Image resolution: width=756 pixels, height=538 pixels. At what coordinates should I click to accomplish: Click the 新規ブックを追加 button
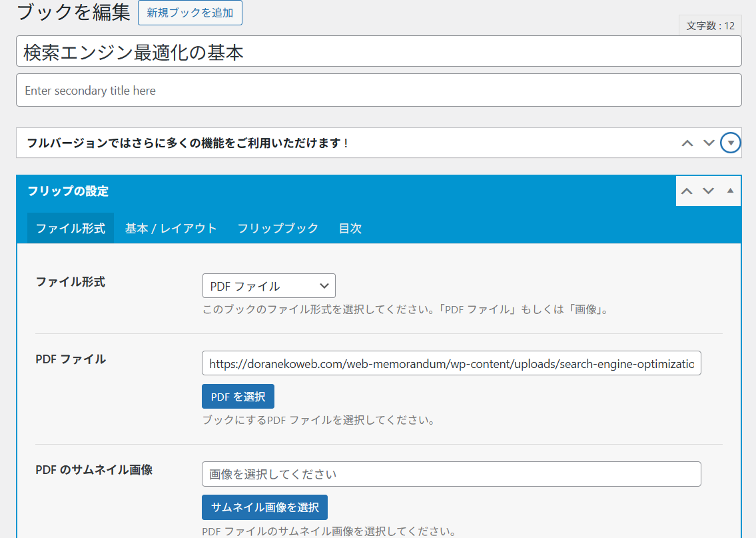tap(190, 13)
